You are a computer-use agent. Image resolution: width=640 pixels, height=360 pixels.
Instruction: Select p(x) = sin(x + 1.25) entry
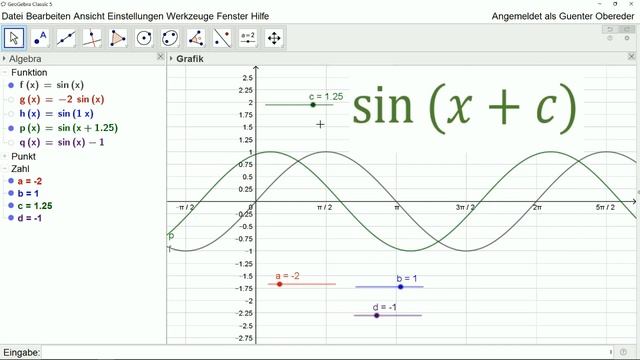(x=69, y=128)
